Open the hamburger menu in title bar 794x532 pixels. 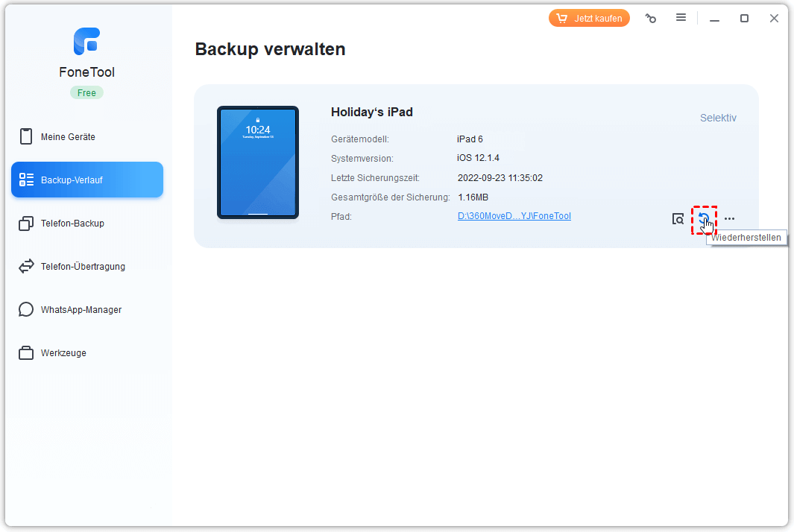coord(681,18)
